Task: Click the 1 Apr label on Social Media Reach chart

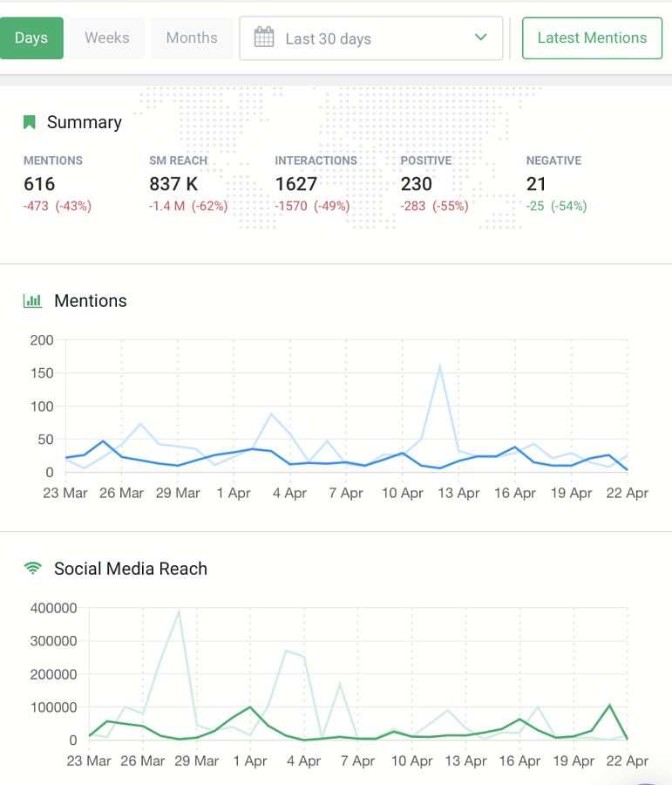Action: [250, 761]
